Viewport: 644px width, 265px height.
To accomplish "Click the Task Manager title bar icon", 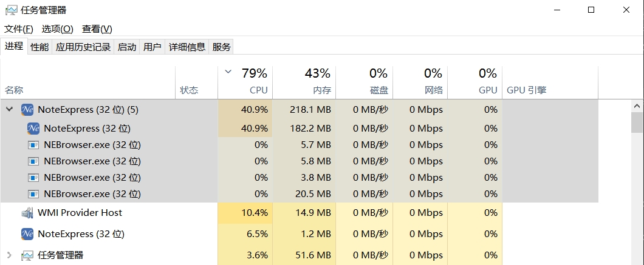I will click(x=12, y=10).
